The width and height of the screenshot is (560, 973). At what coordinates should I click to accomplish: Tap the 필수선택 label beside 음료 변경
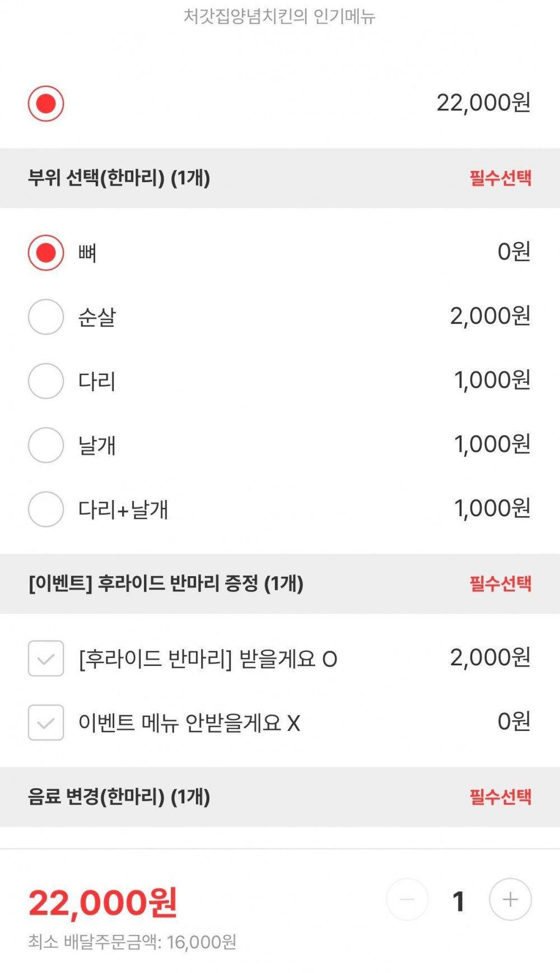click(x=500, y=796)
